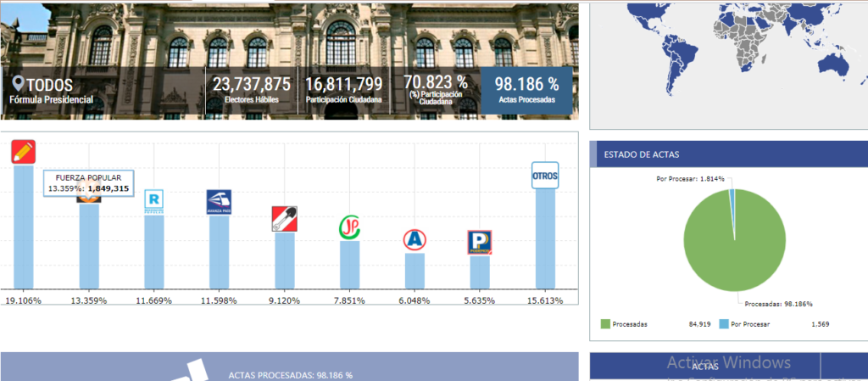868x381 pixels.
Task: Select the blue R party logo
Action: pyautogui.click(x=154, y=201)
